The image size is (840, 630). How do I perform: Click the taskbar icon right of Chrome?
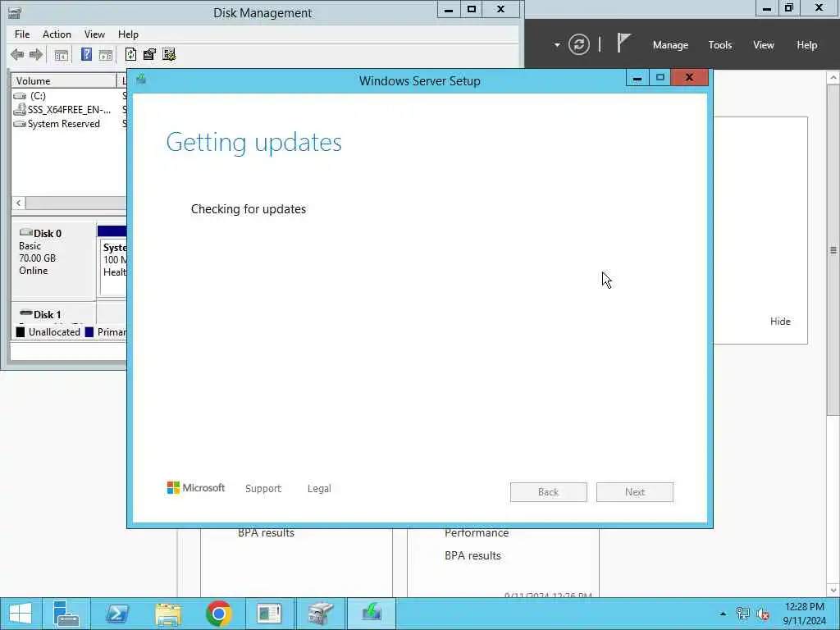point(269,614)
